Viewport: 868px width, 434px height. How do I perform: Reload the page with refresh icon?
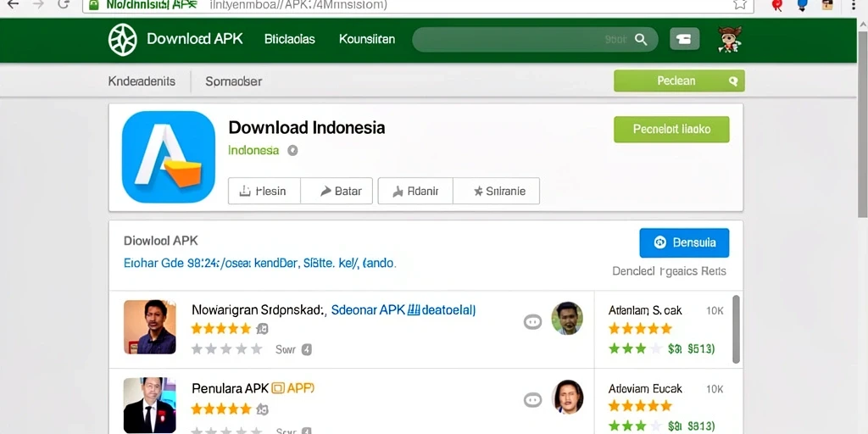[x=64, y=4]
